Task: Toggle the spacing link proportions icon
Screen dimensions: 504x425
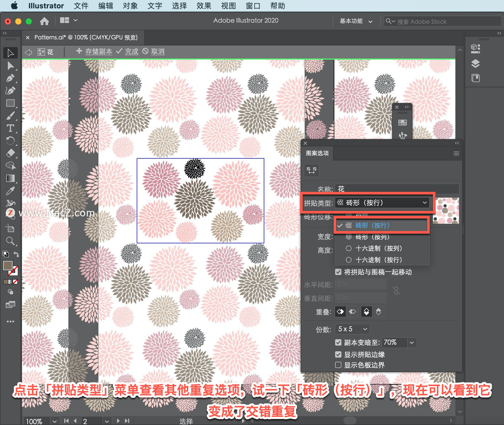Action: pyautogui.click(x=396, y=291)
